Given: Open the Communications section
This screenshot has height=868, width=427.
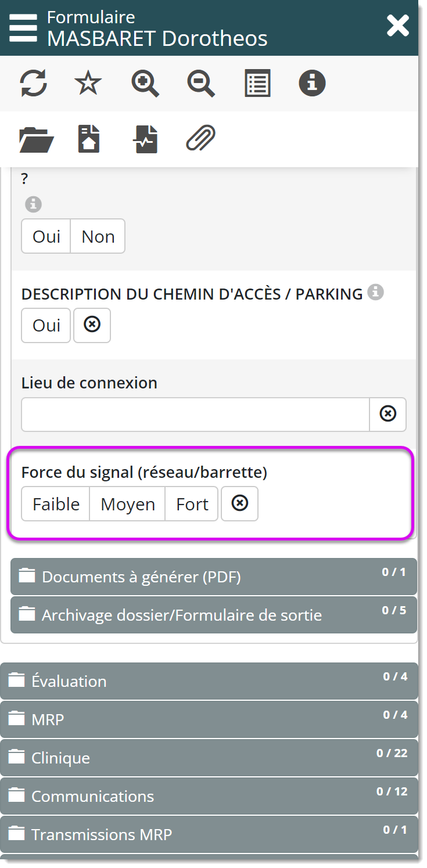Looking at the screenshot, I should tap(209, 796).
